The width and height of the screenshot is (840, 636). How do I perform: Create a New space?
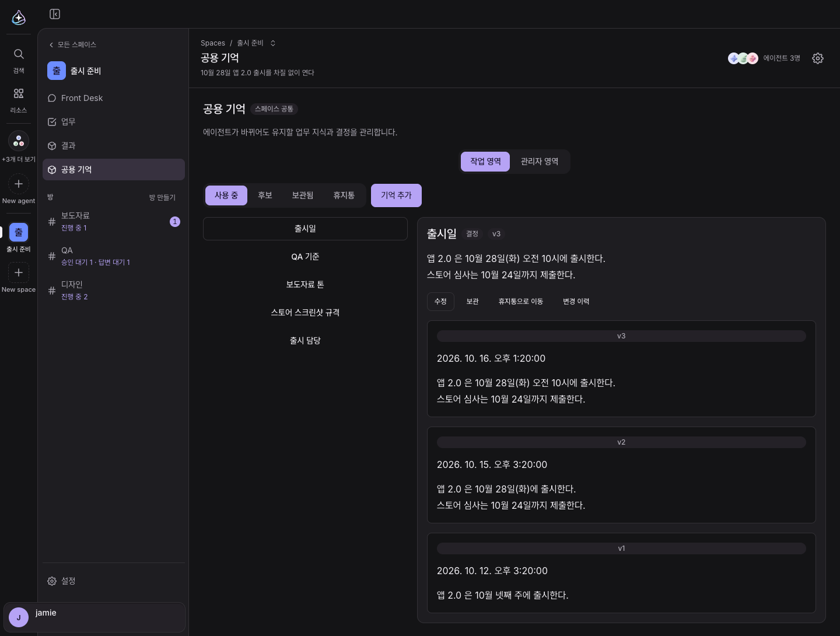[19, 278]
